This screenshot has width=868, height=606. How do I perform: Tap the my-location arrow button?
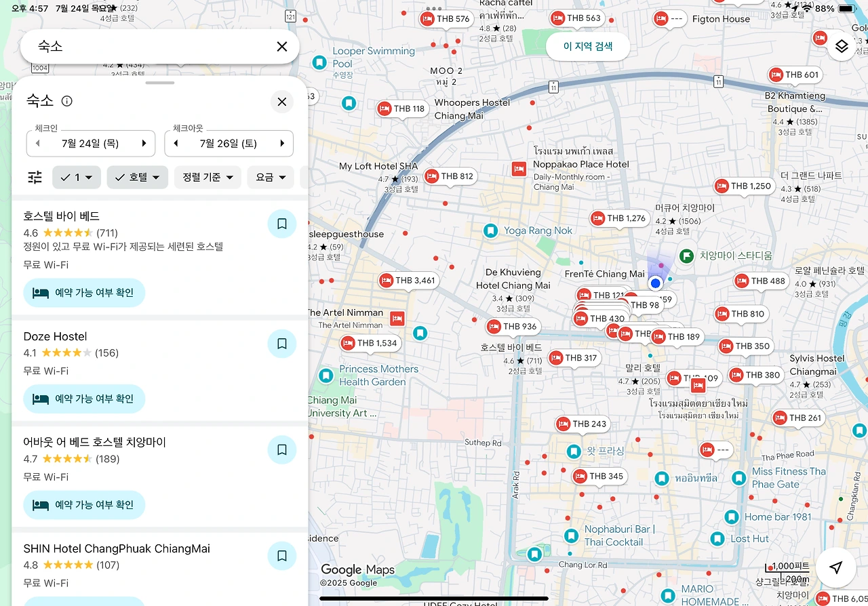836,567
